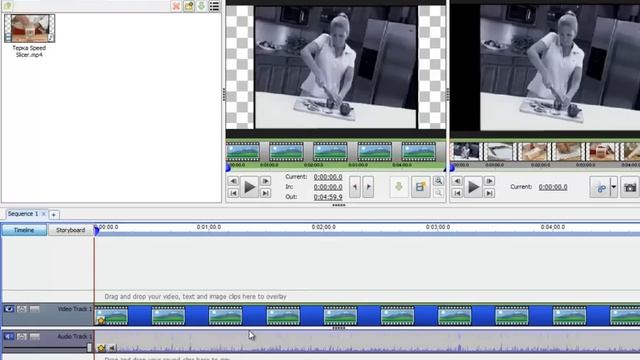Click the third Video Track 1 header icon

(35, 309)
